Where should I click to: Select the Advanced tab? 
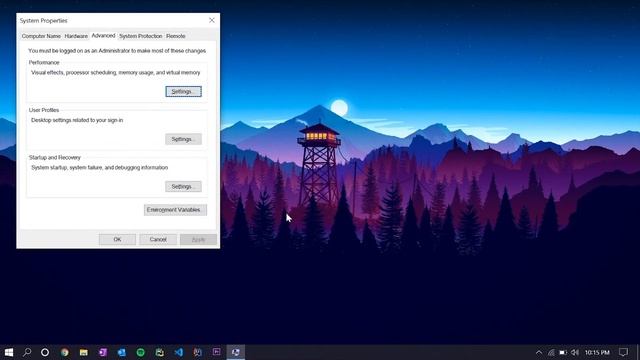click(x=103, y=36)
